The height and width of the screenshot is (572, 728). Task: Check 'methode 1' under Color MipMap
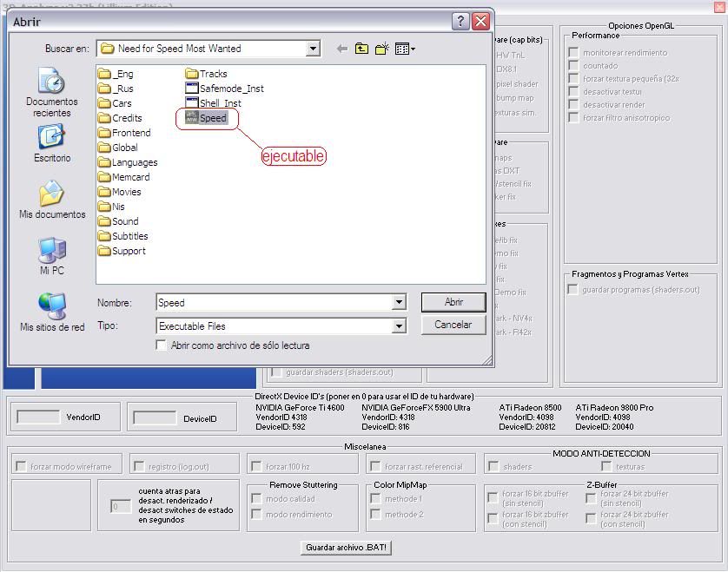375,499
